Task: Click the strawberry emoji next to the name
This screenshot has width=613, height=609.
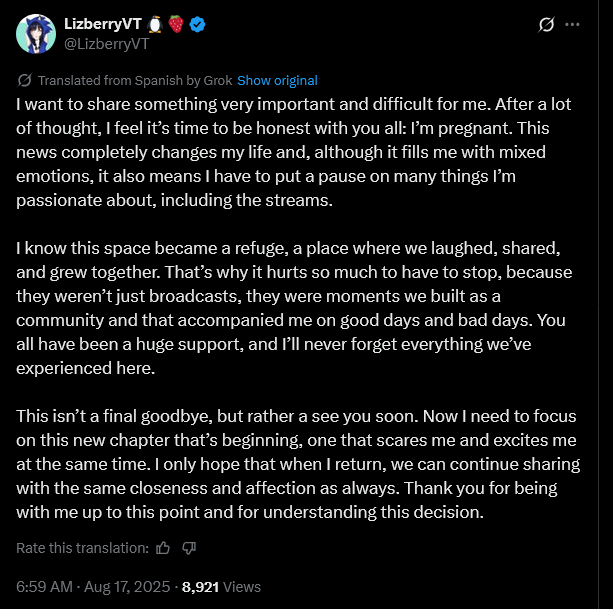Action: click(175, 24)
